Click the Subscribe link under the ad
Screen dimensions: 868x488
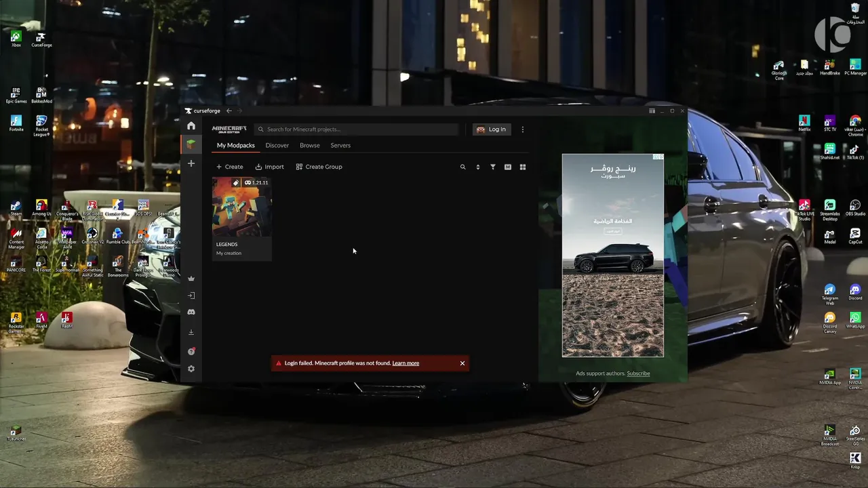pyautogui.click(x=638, y=373)
